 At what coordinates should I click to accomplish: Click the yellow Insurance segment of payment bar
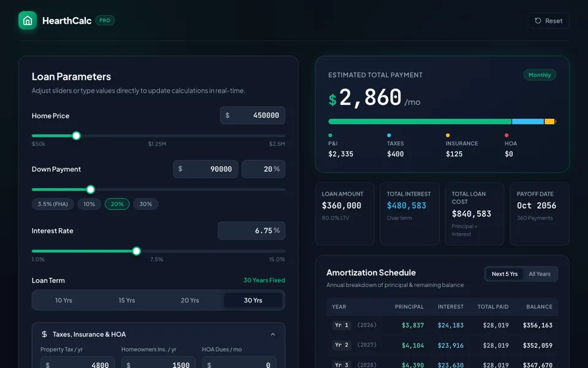[x=549, y=121]
